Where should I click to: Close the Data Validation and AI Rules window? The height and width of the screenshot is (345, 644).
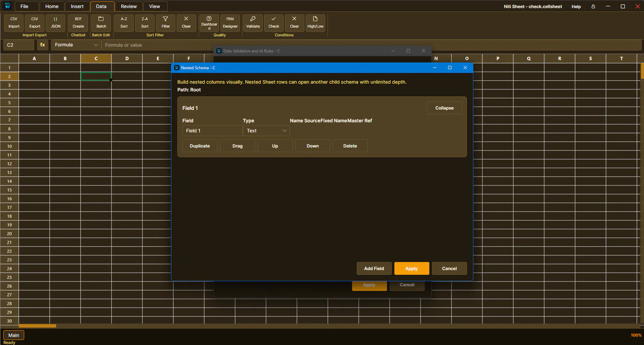[424, 51]
